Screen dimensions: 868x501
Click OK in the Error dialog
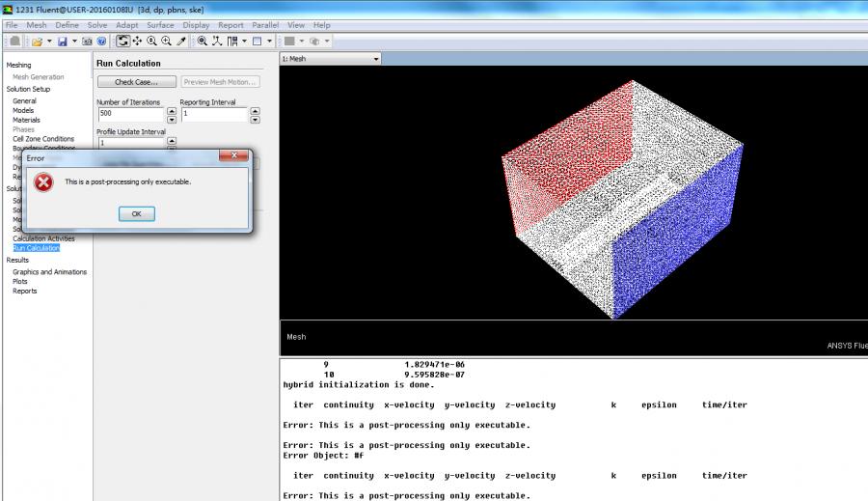(137, 214)
